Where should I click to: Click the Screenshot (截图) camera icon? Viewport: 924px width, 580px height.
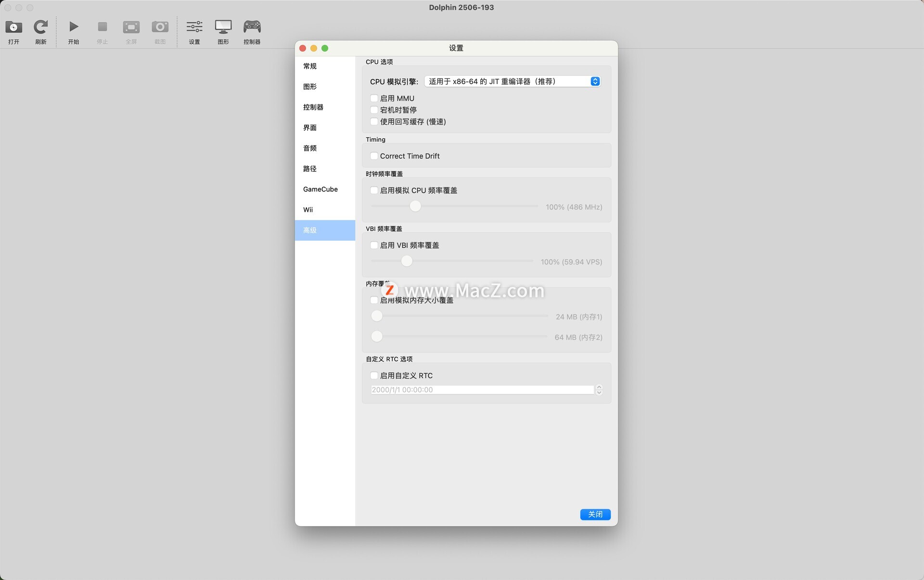[160, 26]
